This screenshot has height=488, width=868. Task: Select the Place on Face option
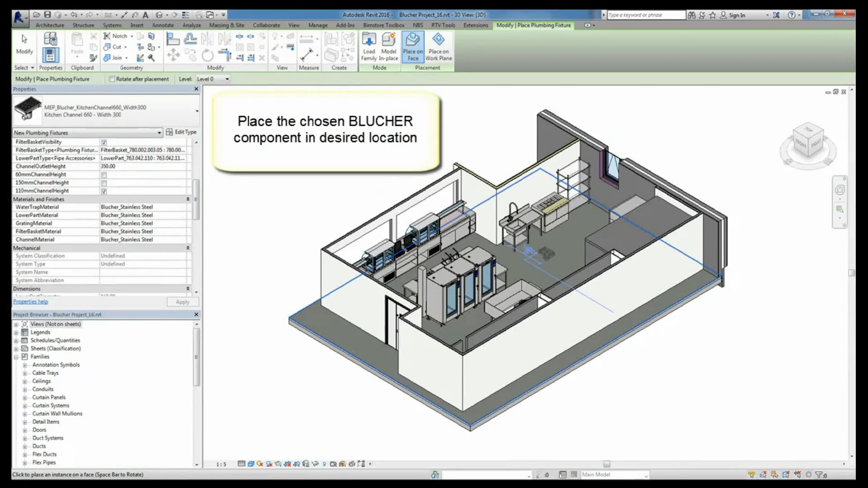[x=413, y=47]
